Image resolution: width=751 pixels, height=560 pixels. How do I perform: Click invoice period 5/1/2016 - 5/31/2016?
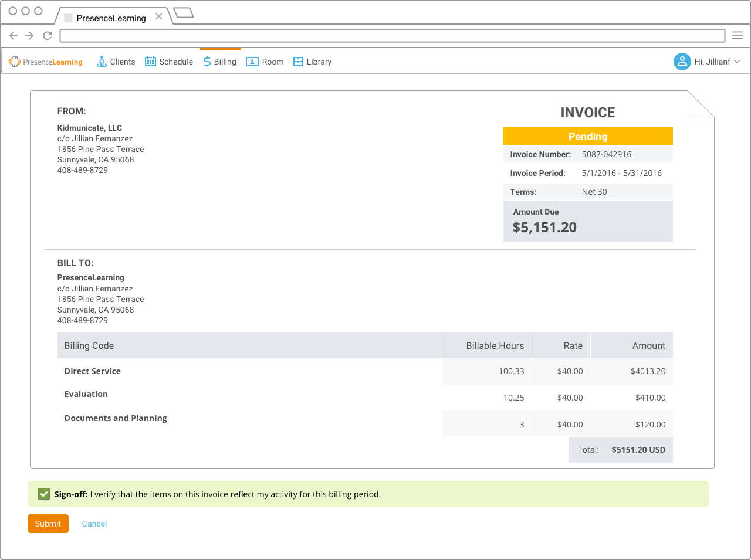click(x=622, y=173)
